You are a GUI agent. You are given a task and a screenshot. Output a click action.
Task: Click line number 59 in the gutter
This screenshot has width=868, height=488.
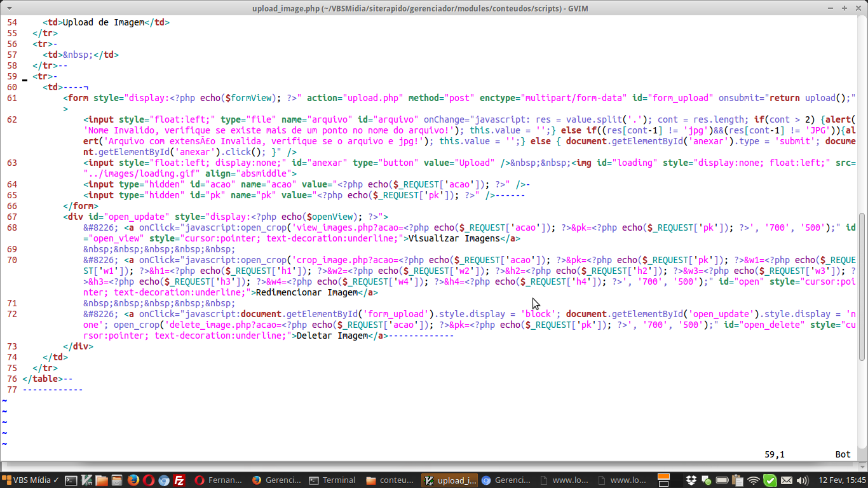click(12, 76)
